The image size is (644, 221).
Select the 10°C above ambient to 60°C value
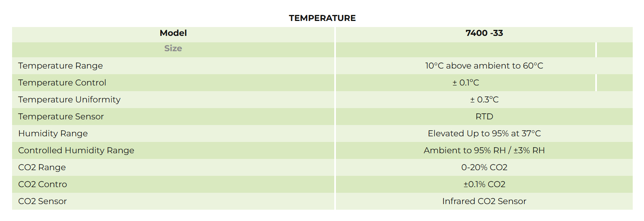pyautogui.click(x=484, y=66)
